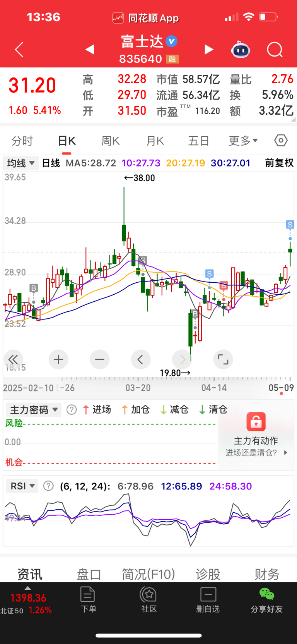Switch to 分时 tab
297x644 pixels.
tap(22, 141)
